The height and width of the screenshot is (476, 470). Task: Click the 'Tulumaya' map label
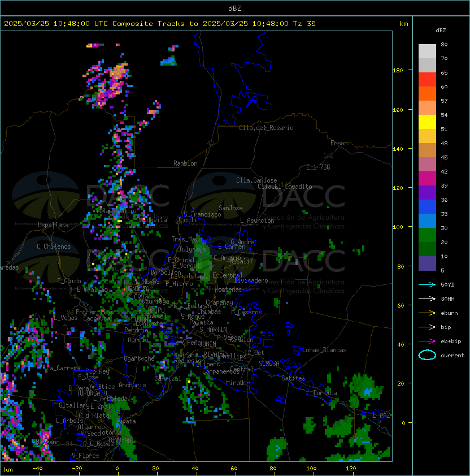coord(193,249)
